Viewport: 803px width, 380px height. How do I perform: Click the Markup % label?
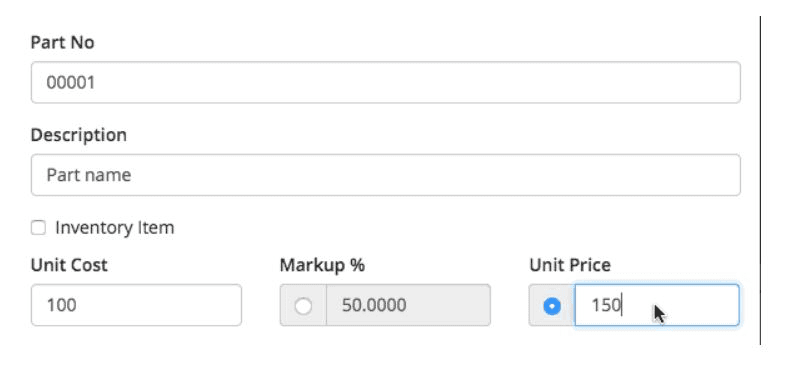coord(322,265)
